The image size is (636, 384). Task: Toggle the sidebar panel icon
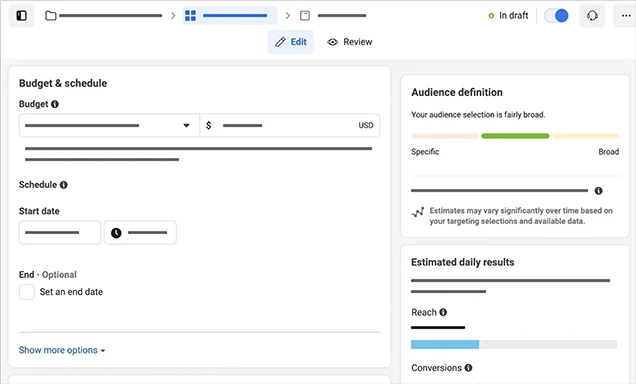click(x=21, y=16)
